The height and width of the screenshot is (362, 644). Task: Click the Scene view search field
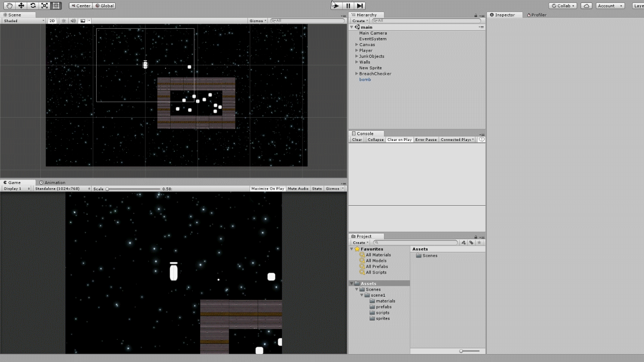point(307,21)
